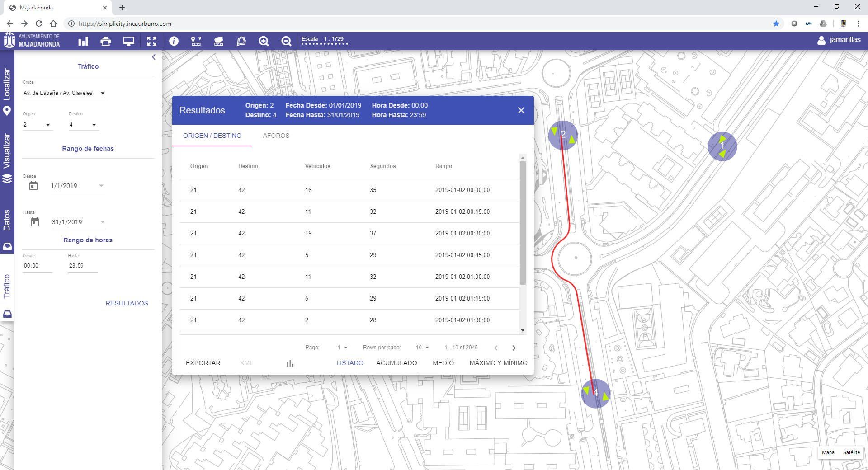Screen dimensions: 868x470
Task: Open the Localizar sidebar tab
Action: (x=7, y=91)
